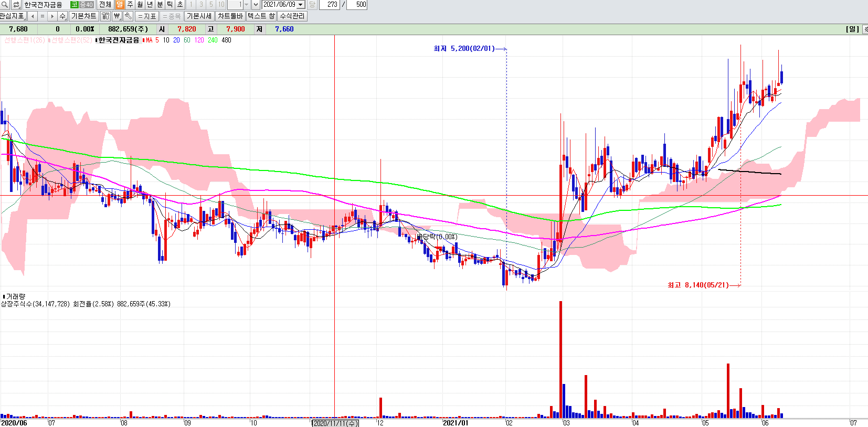Screen dimensions: 868x427
Task: Click the 당 button next to date
Action: [312, 5]
